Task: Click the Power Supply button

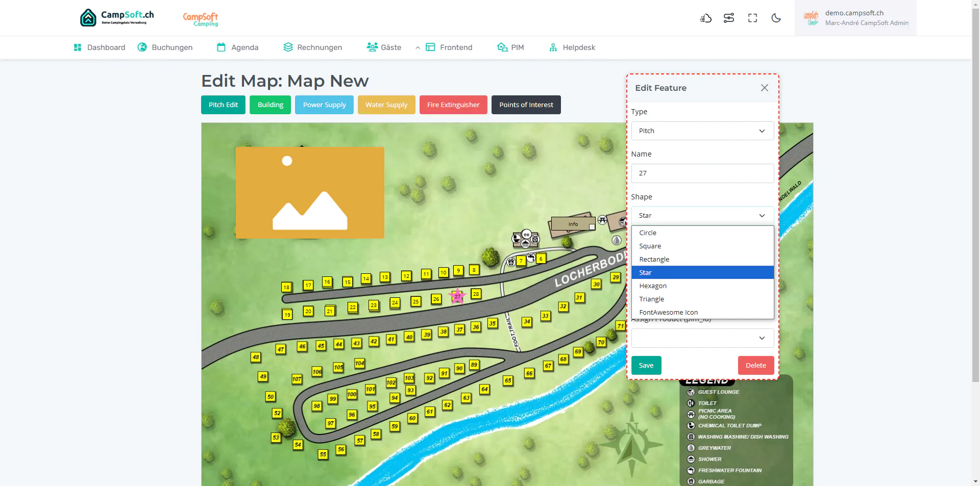Action: click(x=324, y=105)
